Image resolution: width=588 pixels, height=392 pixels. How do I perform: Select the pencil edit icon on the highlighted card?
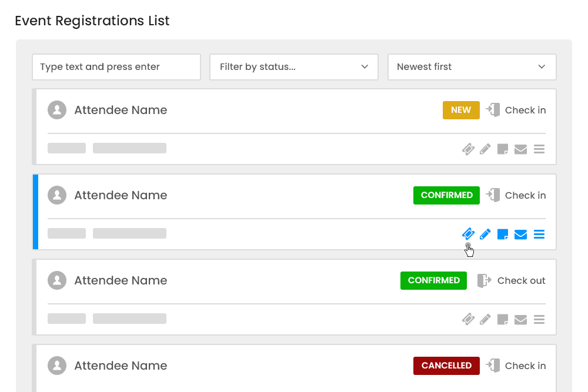[485, 234]
